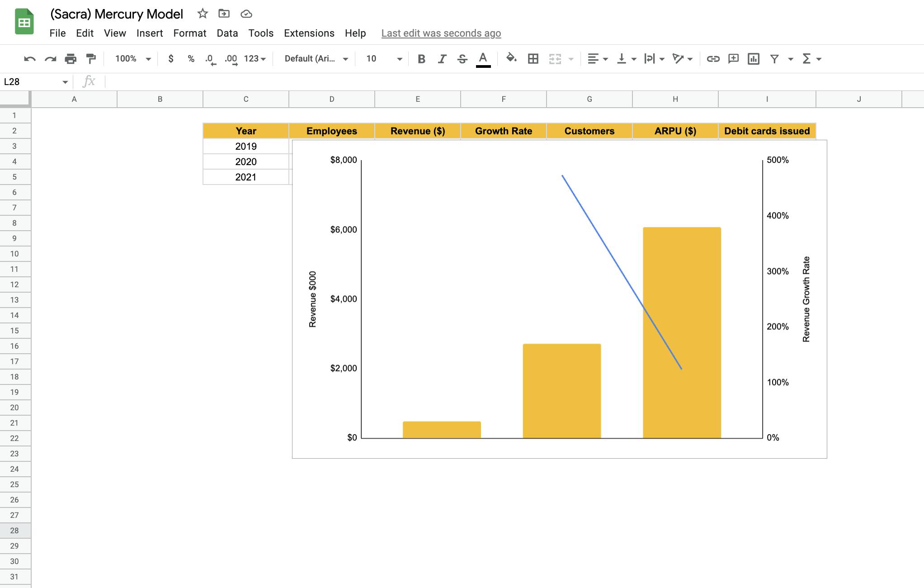Viewport: 924px width, 588px height.
Task: Open more number formats 123 dropdown
Action: point(255,59)
